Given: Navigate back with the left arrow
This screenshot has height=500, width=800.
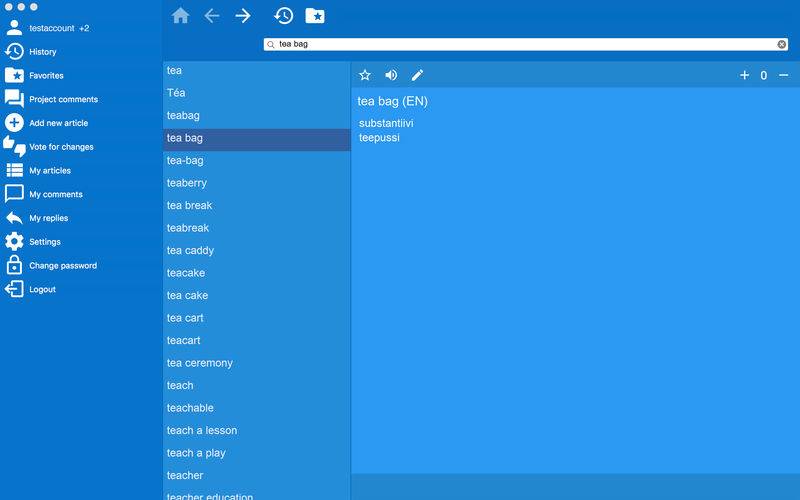Looking at the screenshot, I should point(211,16).
